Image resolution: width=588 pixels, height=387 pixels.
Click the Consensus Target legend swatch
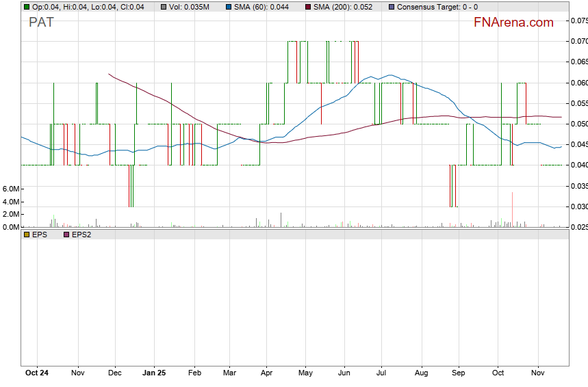click(x=390, y=7)
